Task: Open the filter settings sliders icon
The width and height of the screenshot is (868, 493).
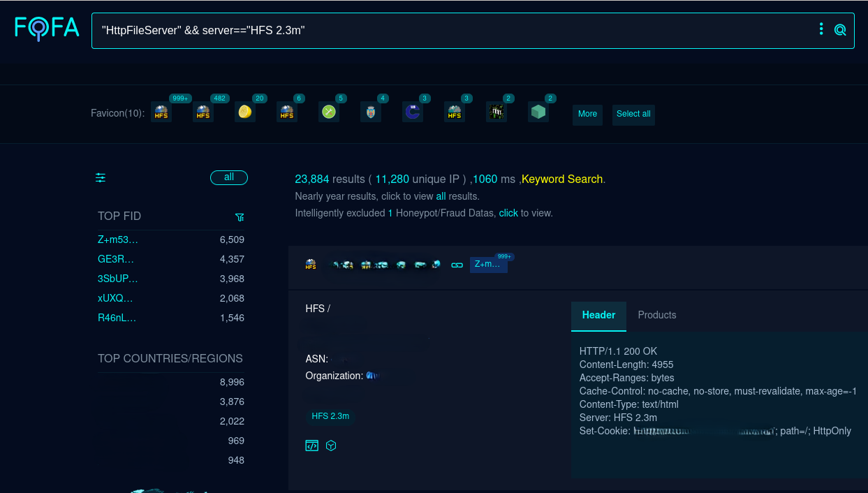Action: click(x=101, y=177)
